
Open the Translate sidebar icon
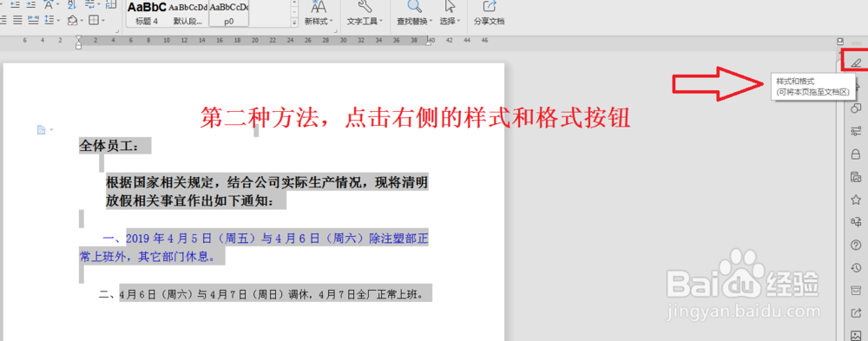coord(856,222)
